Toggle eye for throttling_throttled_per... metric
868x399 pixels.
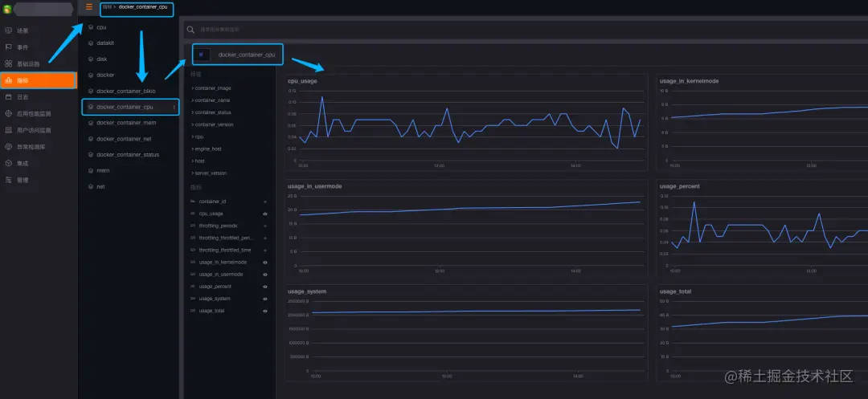pyautogui.click(x=265, y=238)
